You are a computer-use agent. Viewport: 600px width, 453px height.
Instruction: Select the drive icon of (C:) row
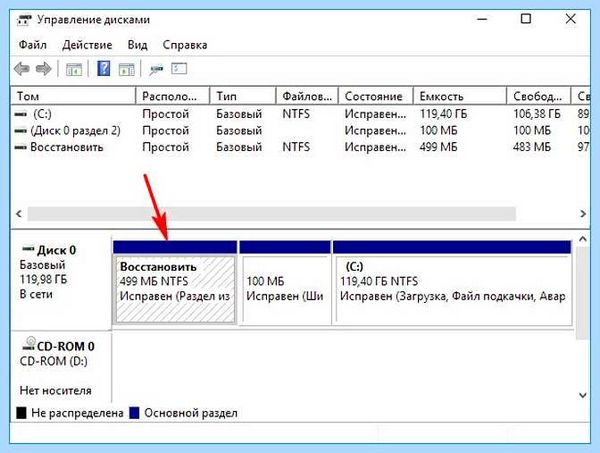pyautogui.click(x=21, y=114)
